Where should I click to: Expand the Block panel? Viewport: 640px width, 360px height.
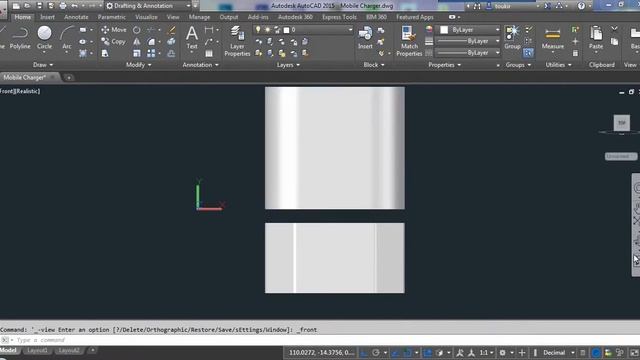(374, 65)
